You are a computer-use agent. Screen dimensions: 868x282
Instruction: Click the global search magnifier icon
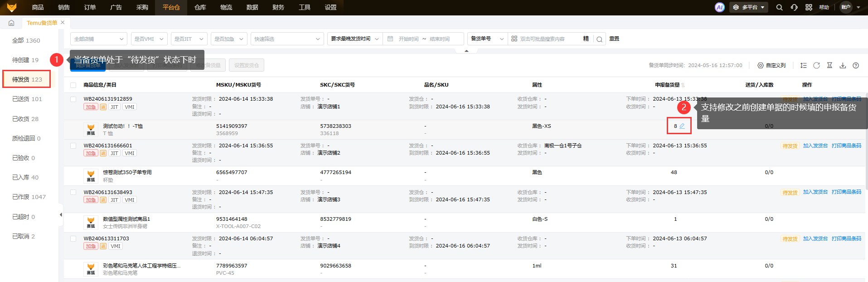point(779,7)
